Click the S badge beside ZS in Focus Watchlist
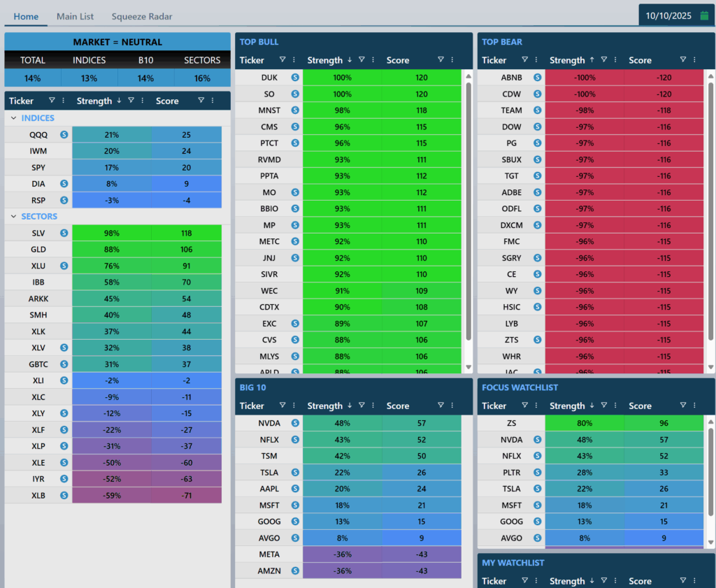This screenshot has height=588, width=716. [x=538, y=423]
